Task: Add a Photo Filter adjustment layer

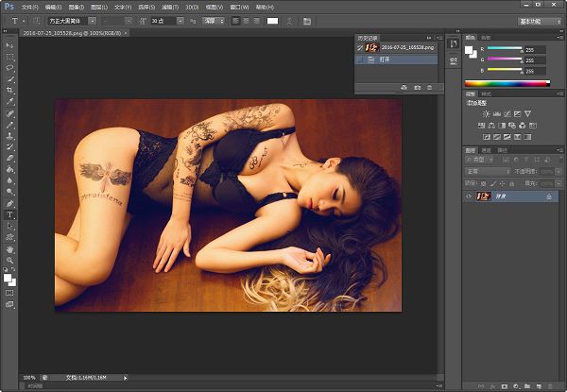Action: (512, 126)
